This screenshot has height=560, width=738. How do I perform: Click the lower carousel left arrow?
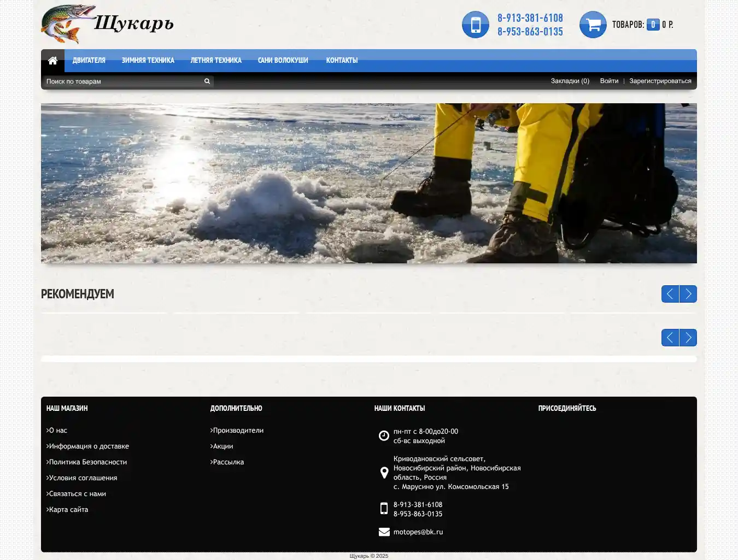pos(670,338)
